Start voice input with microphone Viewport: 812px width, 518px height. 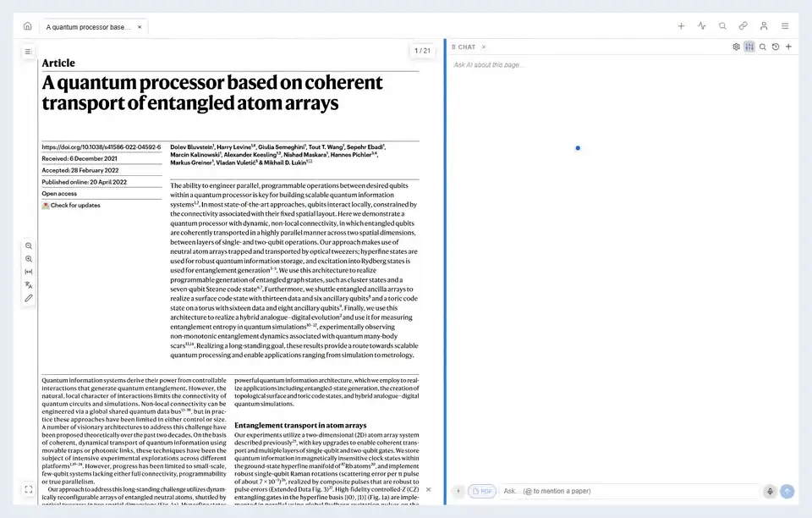point(770,491)
